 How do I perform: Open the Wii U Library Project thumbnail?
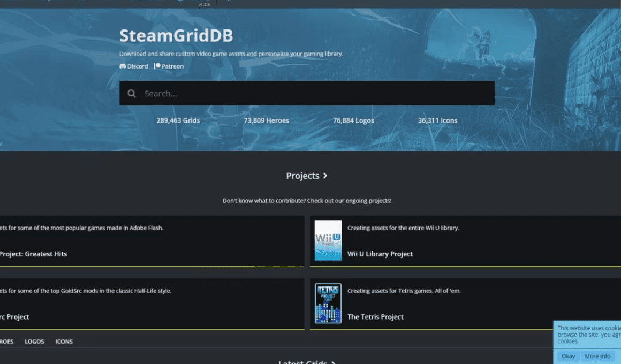pyautogui.click(x=328, y=240)
